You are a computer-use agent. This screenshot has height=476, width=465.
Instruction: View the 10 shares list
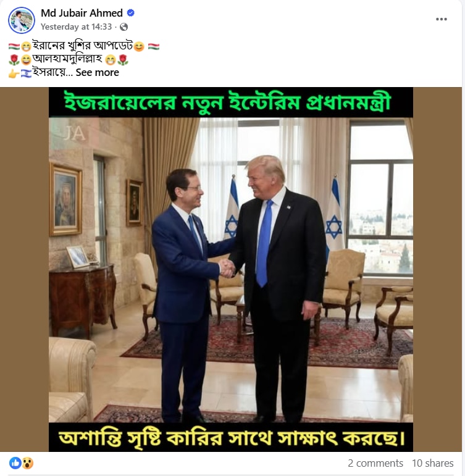coord(432,463)
